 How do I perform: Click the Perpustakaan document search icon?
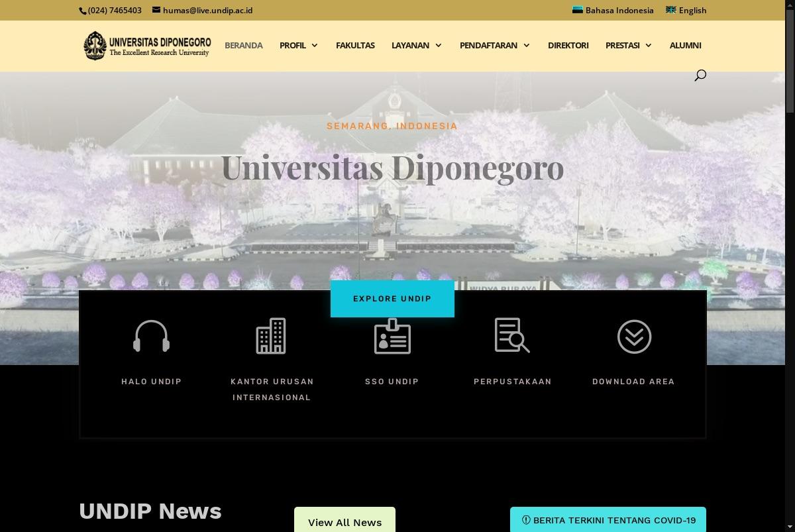click(x=512, y=336)
